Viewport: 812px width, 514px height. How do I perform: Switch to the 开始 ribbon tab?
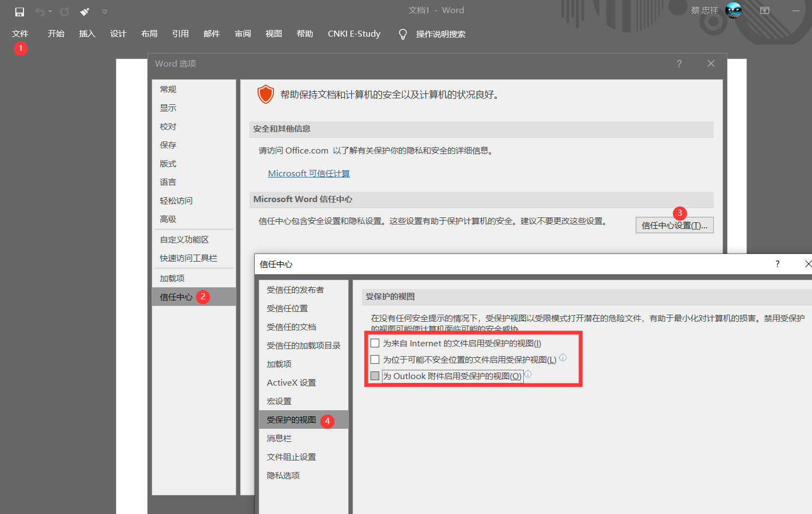[56, 34]
